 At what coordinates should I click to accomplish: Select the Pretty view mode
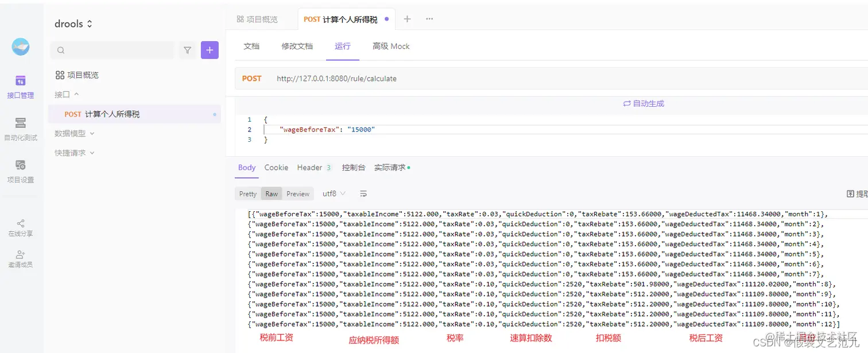(x=248, y=194)
